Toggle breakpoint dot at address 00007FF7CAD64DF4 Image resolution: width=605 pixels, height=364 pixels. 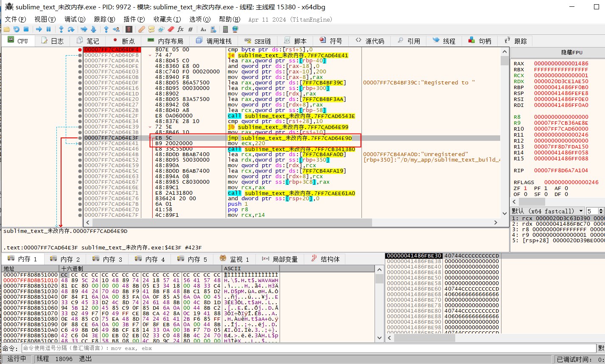(x=80, y=50)
